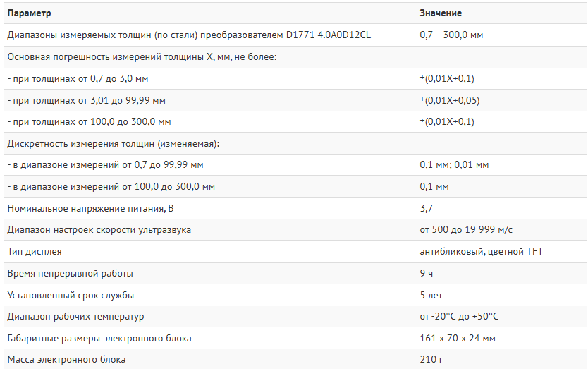Select "при толщинах от 0,7 до 3,0 мм" text

[78, 78]
